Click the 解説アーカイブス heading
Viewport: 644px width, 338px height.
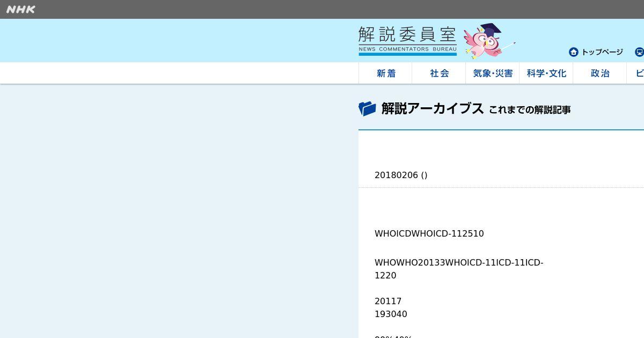pyautogui.click(x=433, y=109)
